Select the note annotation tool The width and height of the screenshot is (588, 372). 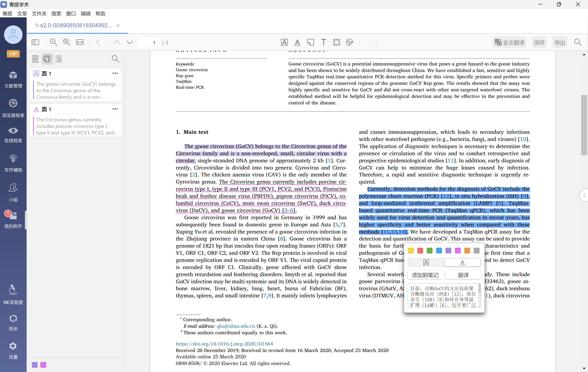click(x=310, y=42)
